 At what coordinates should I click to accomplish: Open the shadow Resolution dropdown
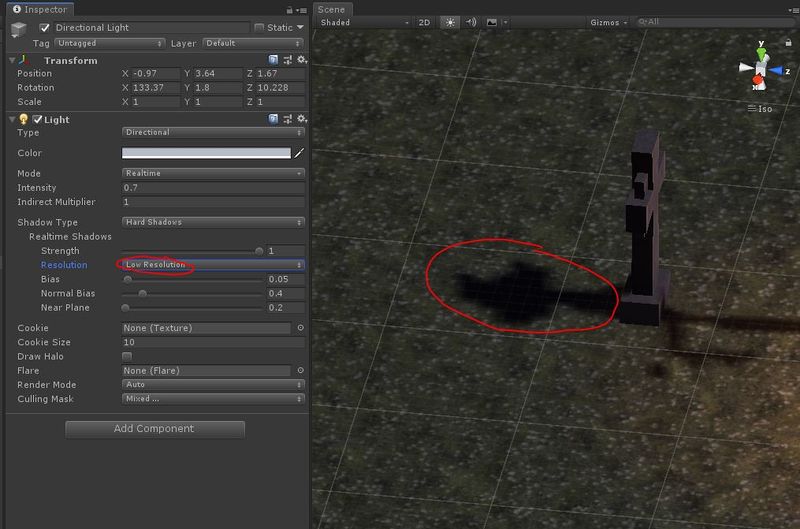pyautogui.click(x=213, y=265)
